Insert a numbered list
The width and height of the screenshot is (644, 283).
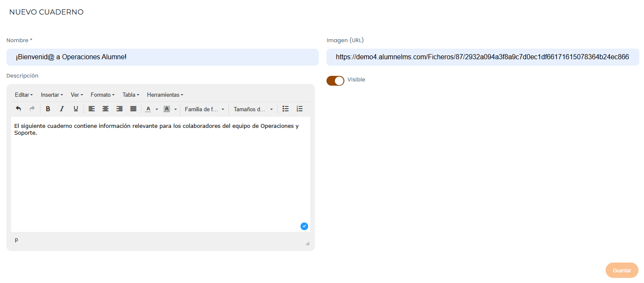point(300,109)
